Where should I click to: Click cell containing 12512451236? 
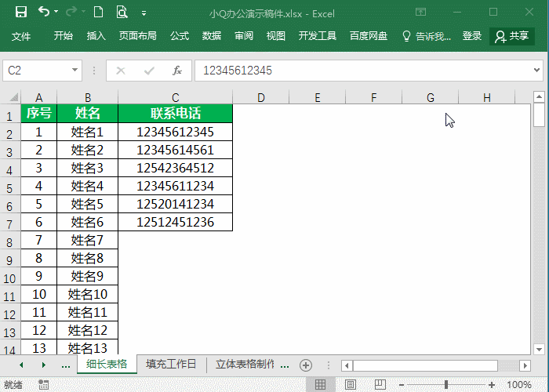[176, 222]
